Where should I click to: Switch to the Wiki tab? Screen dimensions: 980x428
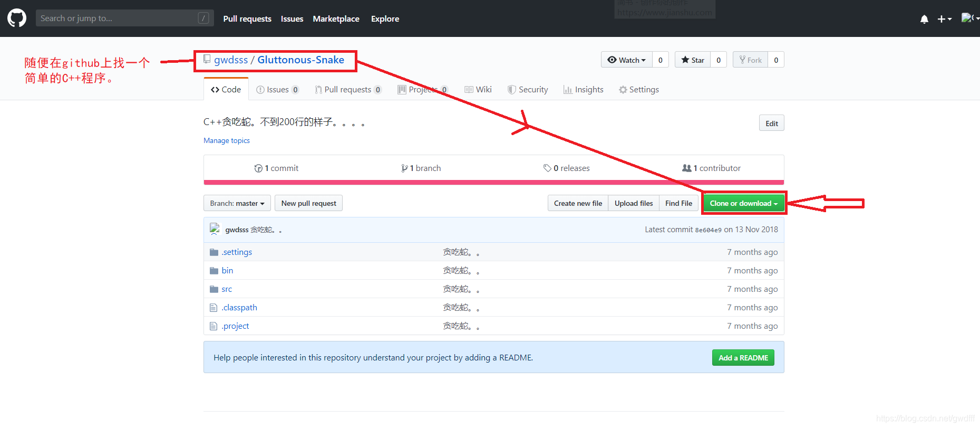tap(478, 89)
